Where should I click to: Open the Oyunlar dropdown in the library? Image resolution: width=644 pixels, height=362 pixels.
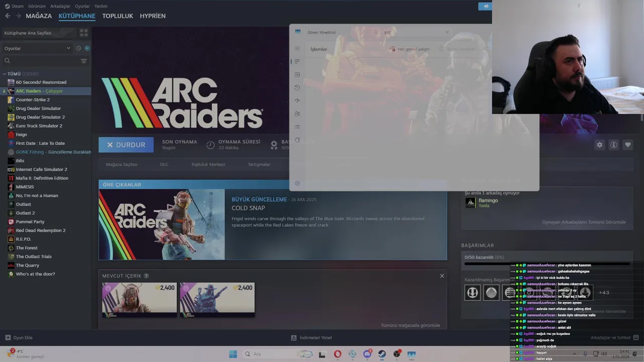[x=38, y=48]
